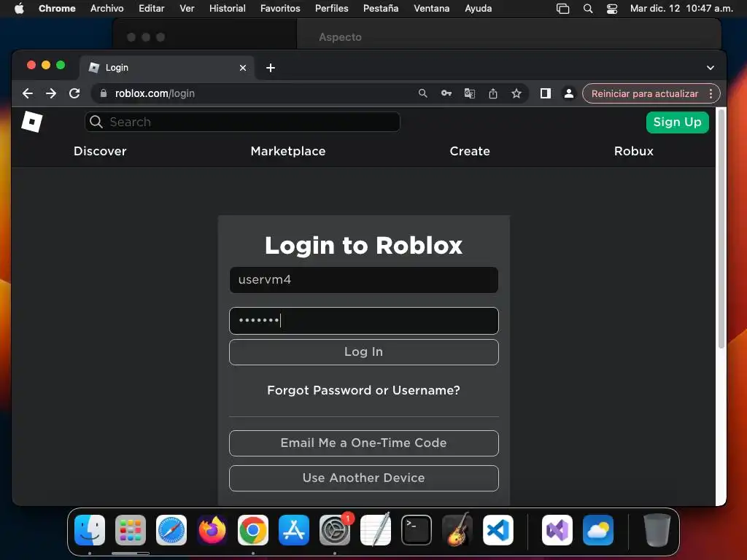Go to the Marketplace nav link
Screen dimensions: 747x560
point(287,151)
